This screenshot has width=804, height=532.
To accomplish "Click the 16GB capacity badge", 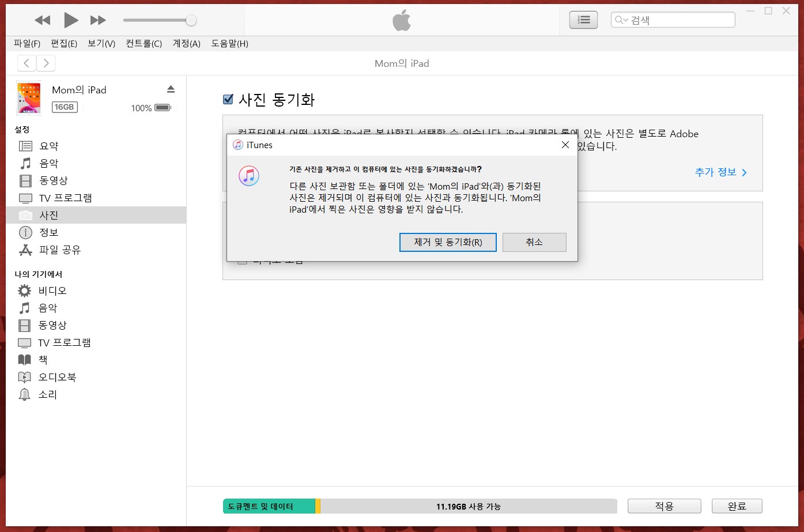I will coord(65,107).
